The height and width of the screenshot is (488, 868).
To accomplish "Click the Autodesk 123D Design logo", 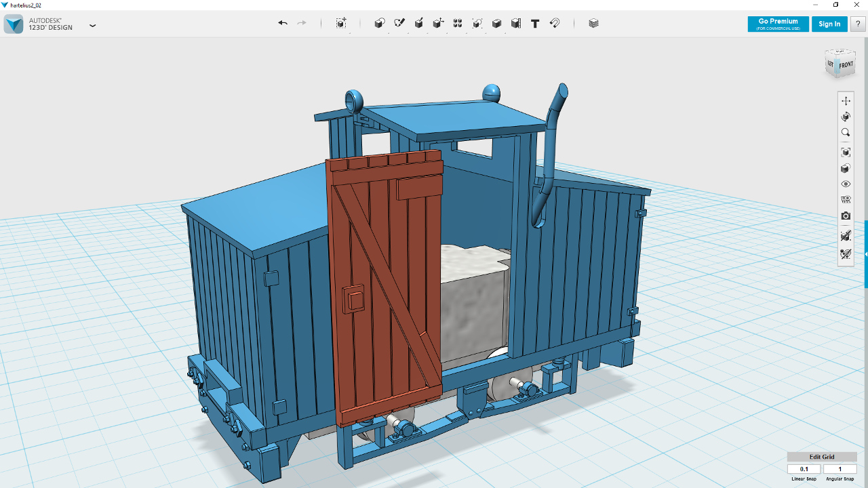I will pyautogui.click(x=14, y=24).
